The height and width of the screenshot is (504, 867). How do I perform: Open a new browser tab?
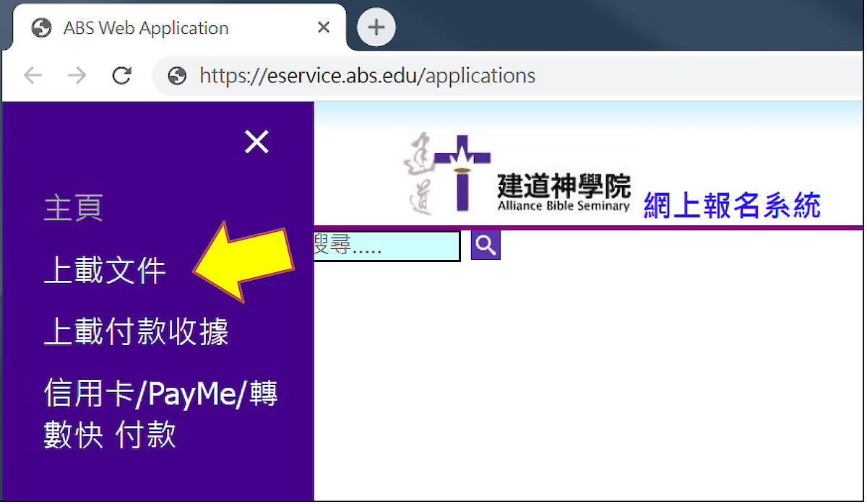(376, 28)
